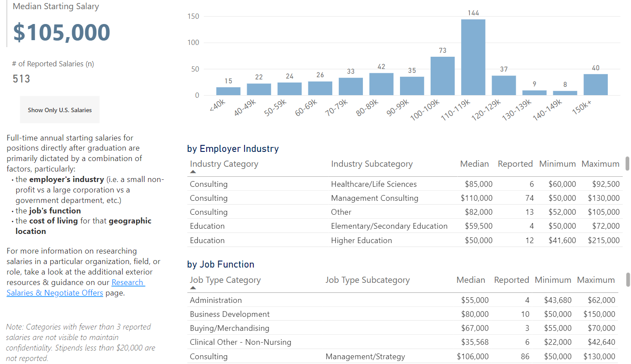Image resolution: width=631 pixels, height=364 pixels.
Task: Sort job function table by Reported header
Action: [511, 280]
